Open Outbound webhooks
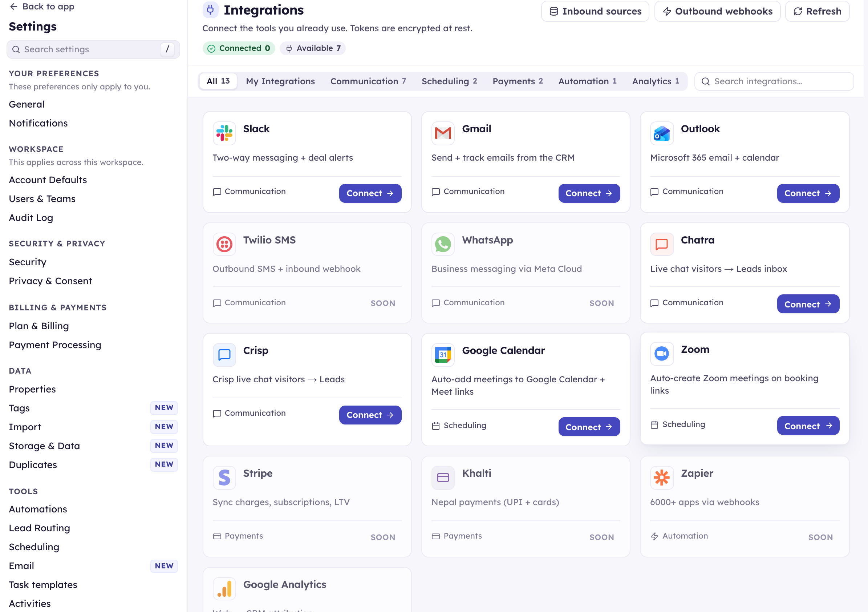The image size is (868, 612). [717, 11]
